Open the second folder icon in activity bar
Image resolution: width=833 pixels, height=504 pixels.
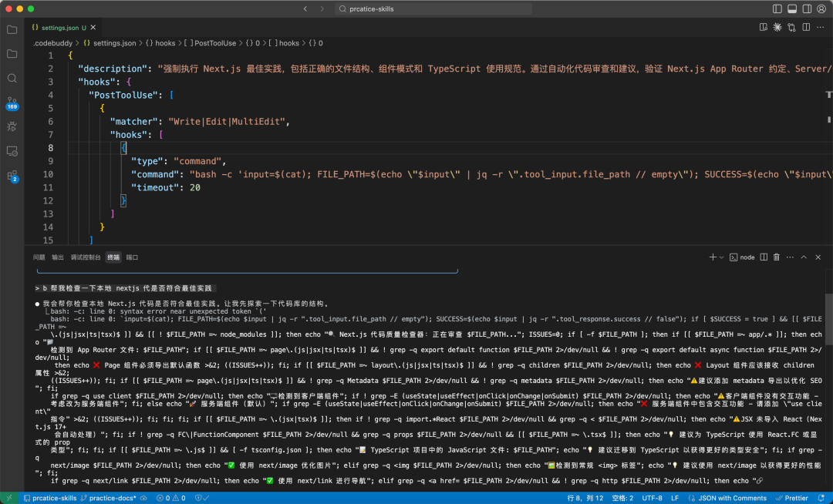12,54
